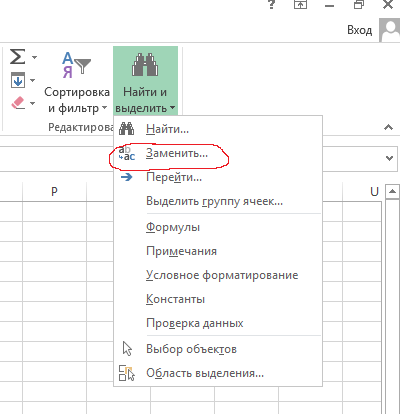
Task: Expand the formula bar chevron
Action: (x=389, y=158)
